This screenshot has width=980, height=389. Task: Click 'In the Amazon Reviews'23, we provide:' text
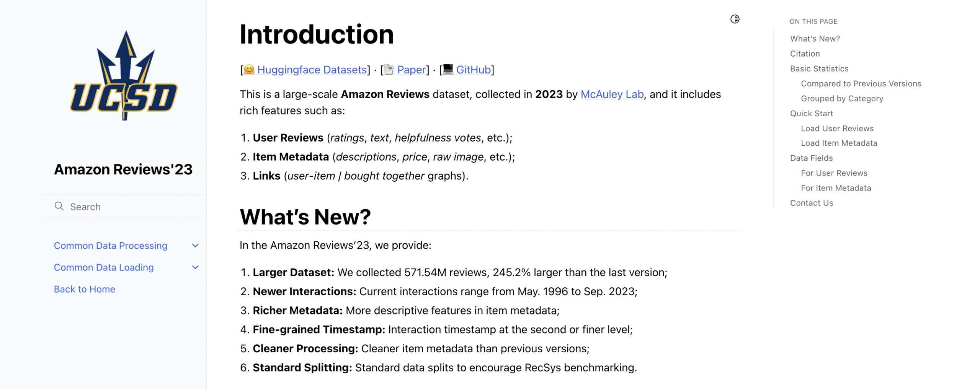(335, 245)
